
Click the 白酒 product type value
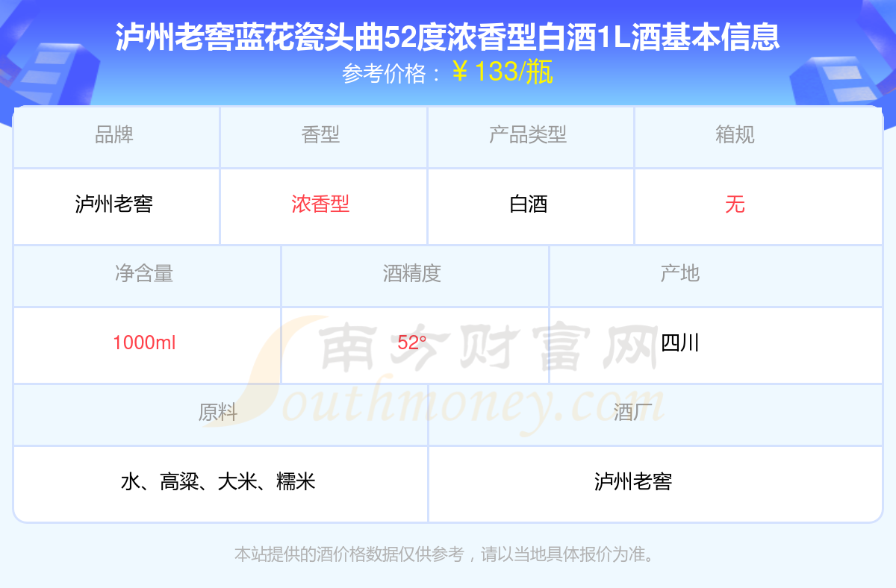click(529, 204)
